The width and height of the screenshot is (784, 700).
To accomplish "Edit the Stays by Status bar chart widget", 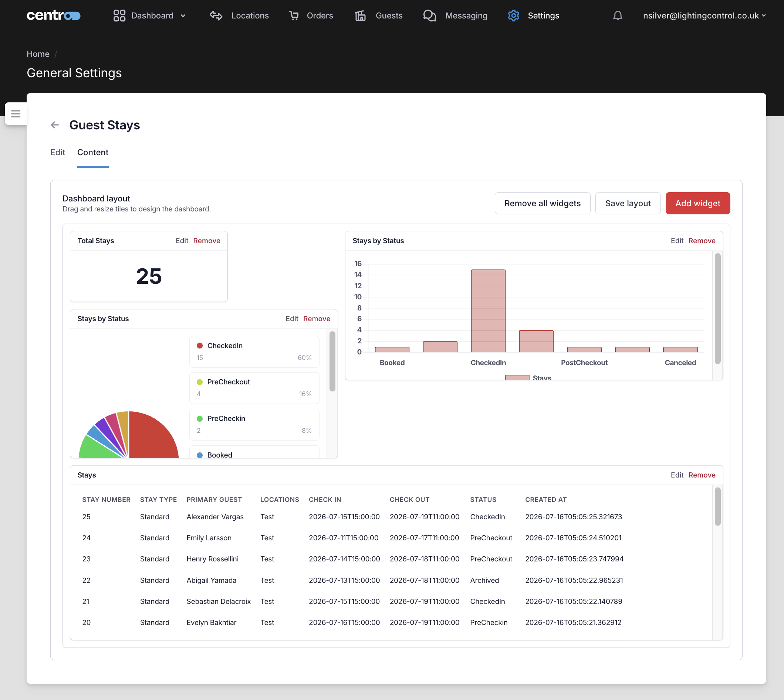I will coord(677,241).
